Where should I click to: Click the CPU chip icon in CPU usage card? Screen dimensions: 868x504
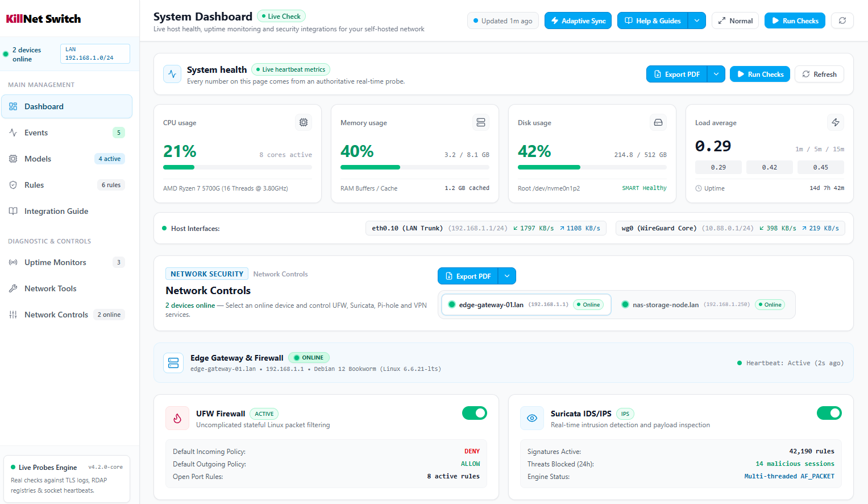[x=304, y=122]
